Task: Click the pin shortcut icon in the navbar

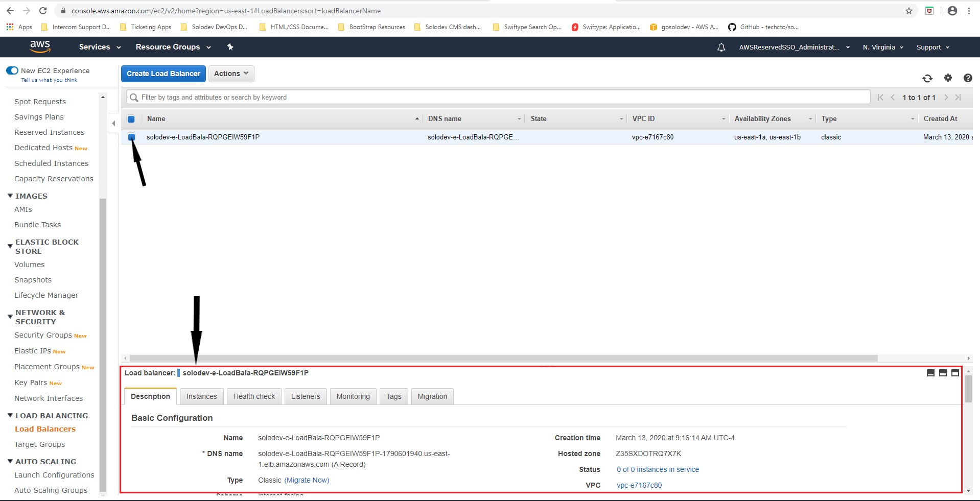Action: tap(230, 47)
